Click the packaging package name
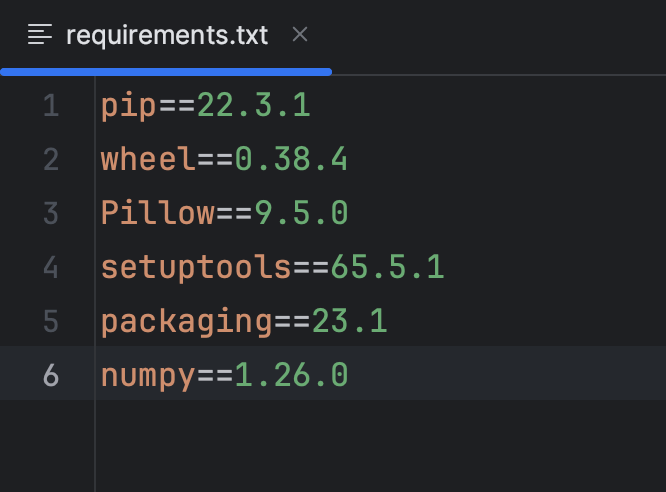This screenshot has height=492, width=666. point(186,321)
